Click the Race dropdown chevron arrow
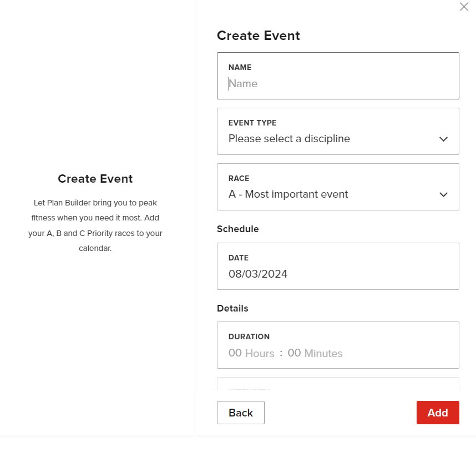This screenshot has width=476, height=457. 443,194
